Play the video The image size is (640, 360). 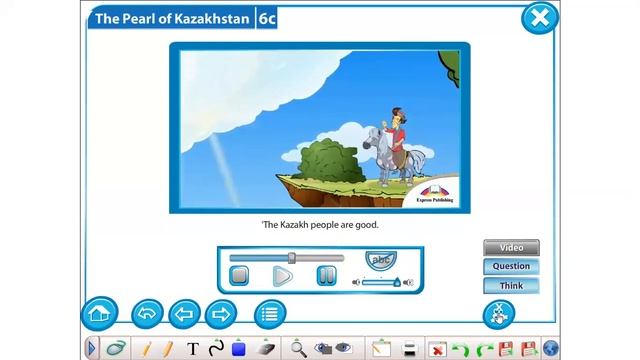pyautogui.click(x=282, y=276)
